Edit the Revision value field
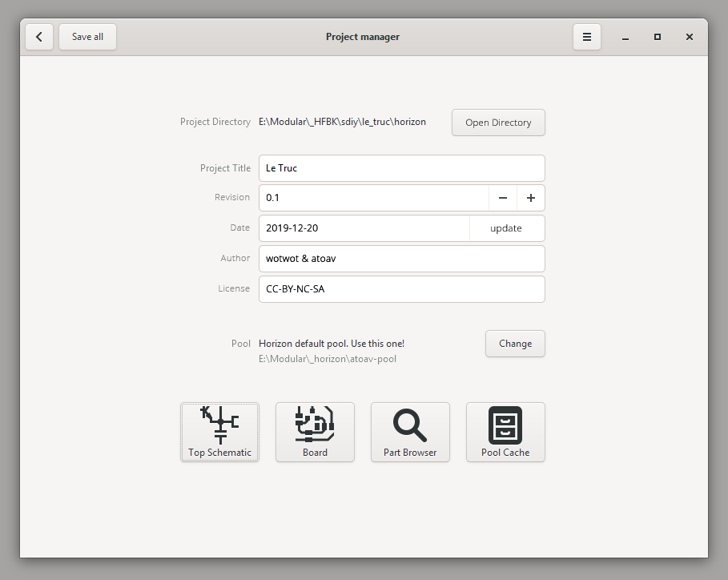This screenshot has width=728, height=580. (374, 198)
